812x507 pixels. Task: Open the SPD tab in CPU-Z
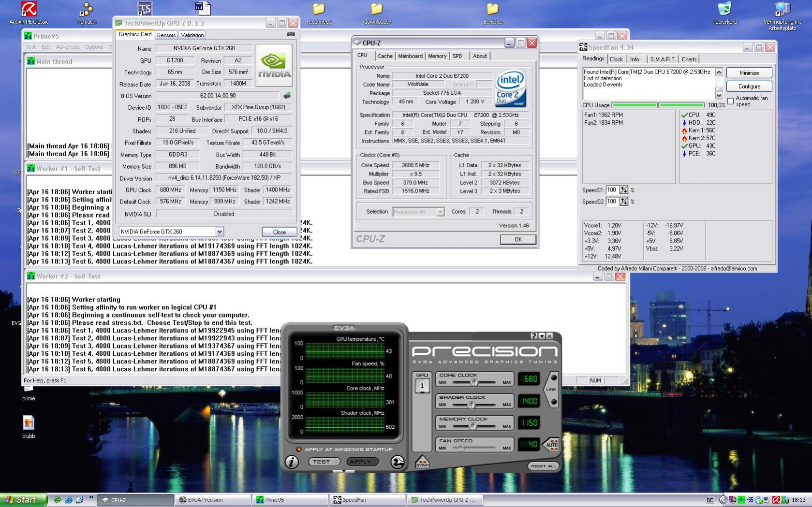[458, 56]
